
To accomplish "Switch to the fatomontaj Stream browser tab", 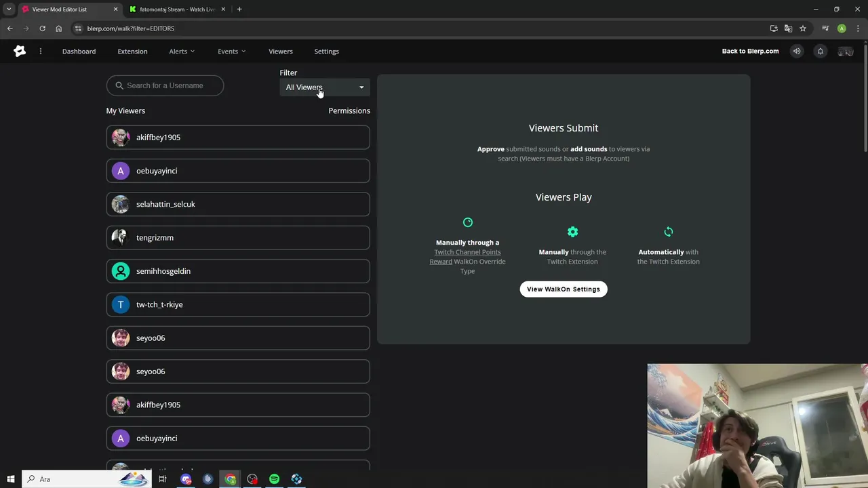I will [x=178, y=9].
